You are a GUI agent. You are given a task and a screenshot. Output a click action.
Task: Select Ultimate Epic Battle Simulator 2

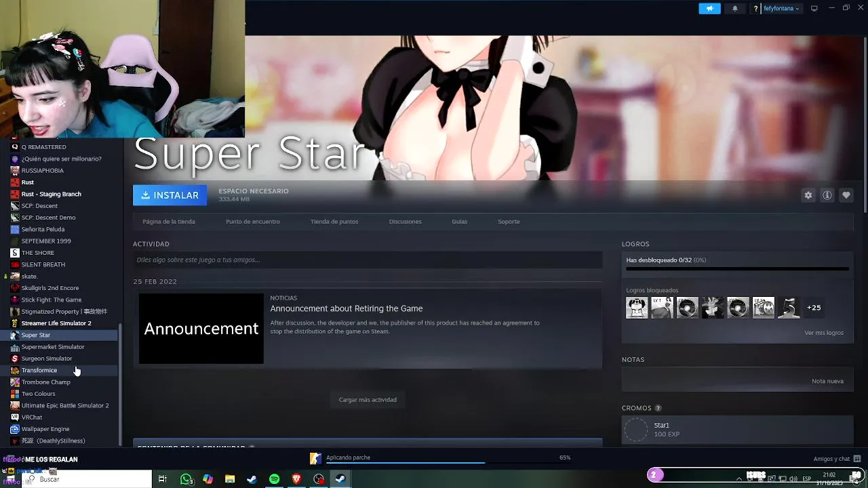coord(64,405)
